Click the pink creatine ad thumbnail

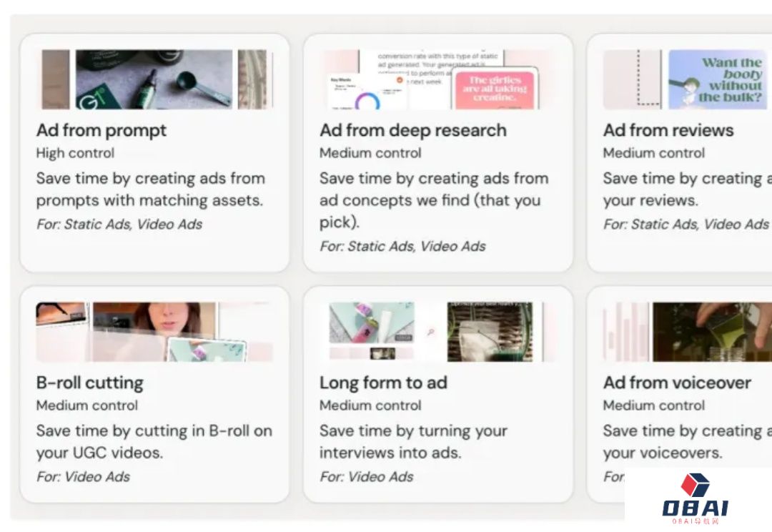[495, 89]
